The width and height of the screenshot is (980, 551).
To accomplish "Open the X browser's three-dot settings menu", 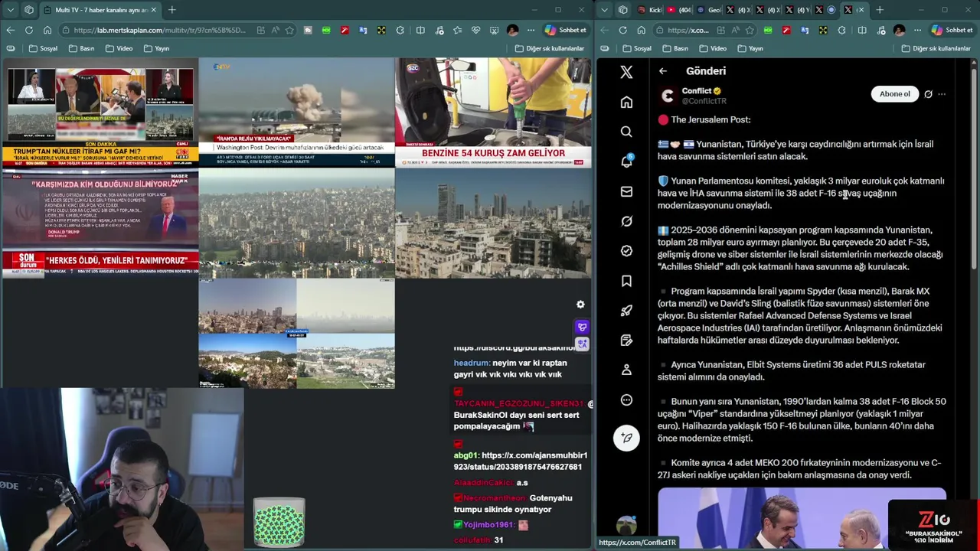I will pos(917,30).
